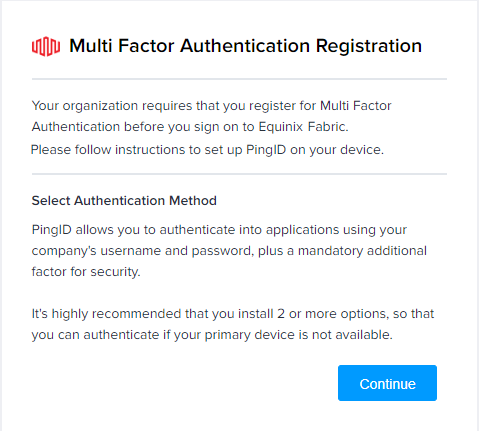Click the word 'Registration' in the title

click(x=369, y=46)
